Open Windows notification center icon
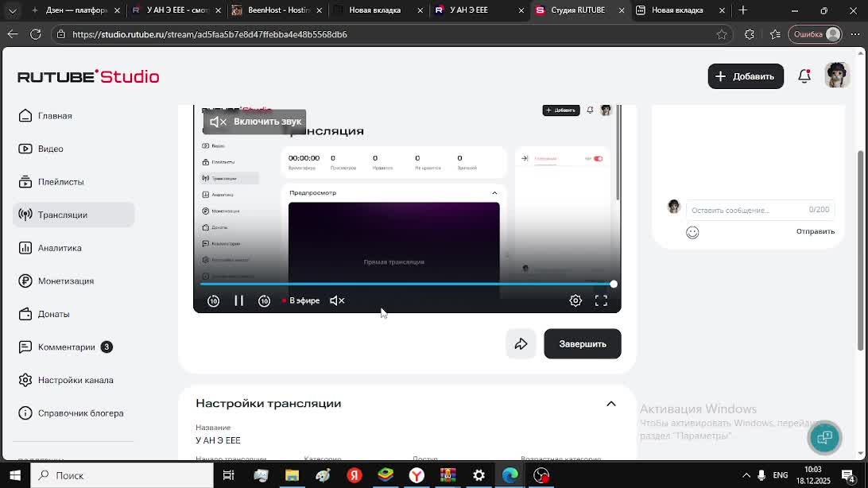The width and height of the screenshot is (868, 488). [847, 475]
